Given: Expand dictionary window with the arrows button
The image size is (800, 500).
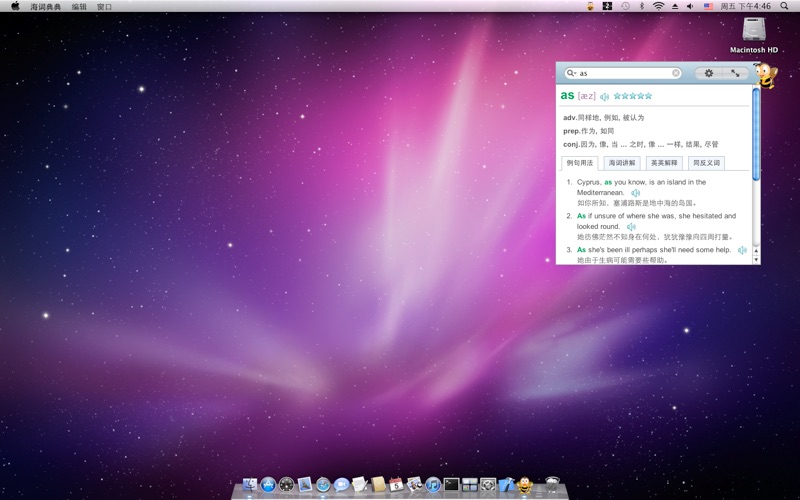Looking at the screenshot, I should pos(735,73).
